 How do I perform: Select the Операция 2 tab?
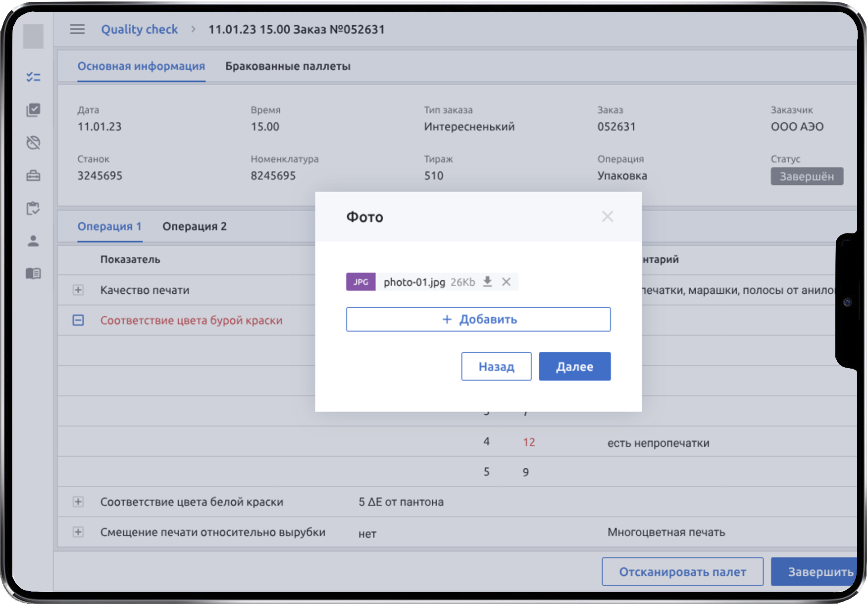(x=194, y=226)
